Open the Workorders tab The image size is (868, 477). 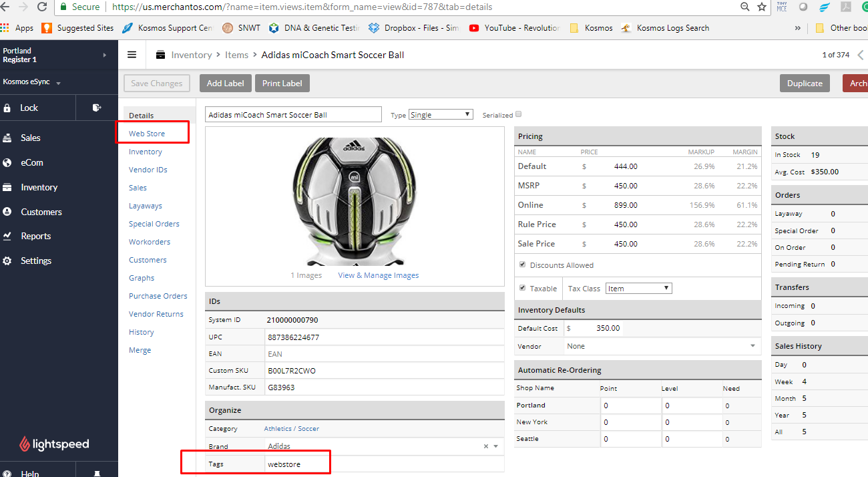pos(150,242)
